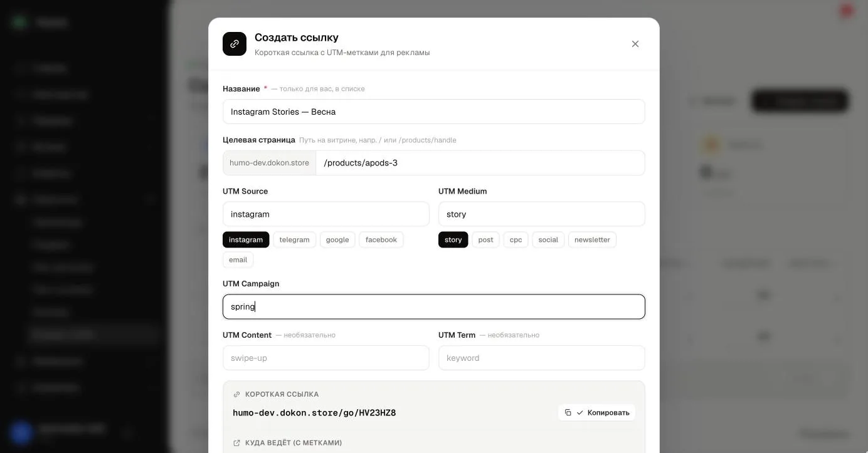Click the link icon in dialog header
The height and width of the screenshot is (453, 868).
click(x=235, y=44)
